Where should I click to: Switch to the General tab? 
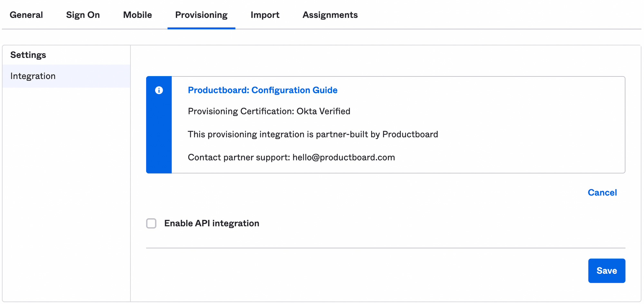coord(26,15)
